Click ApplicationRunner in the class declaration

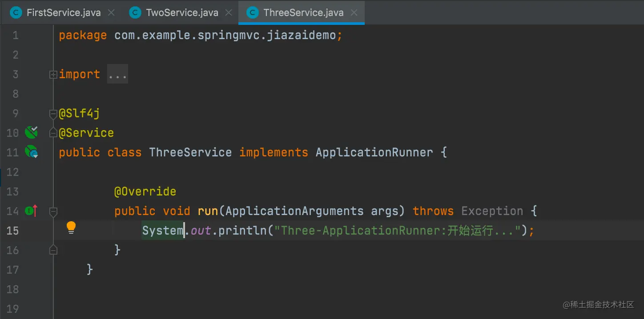click(374, 152)
